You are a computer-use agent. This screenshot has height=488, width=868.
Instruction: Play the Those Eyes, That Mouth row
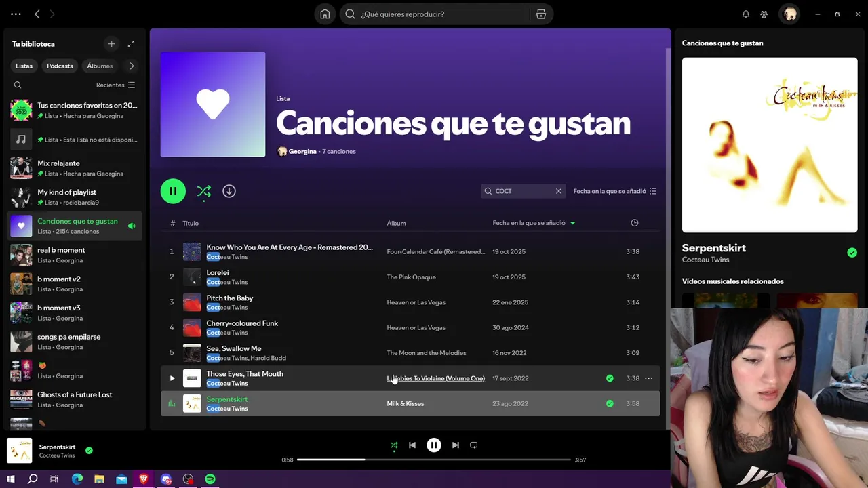click(172, 378)
